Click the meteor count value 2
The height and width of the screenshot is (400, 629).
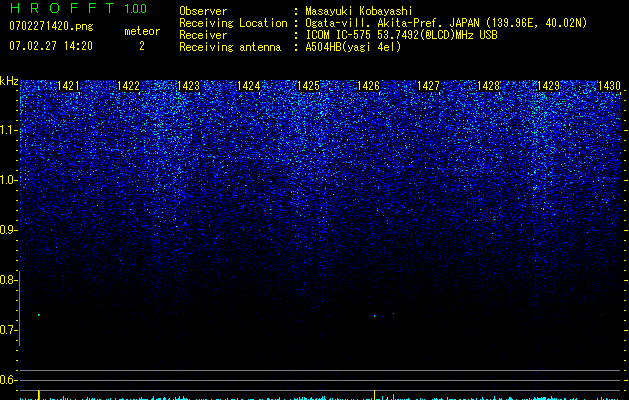[142, 46]
